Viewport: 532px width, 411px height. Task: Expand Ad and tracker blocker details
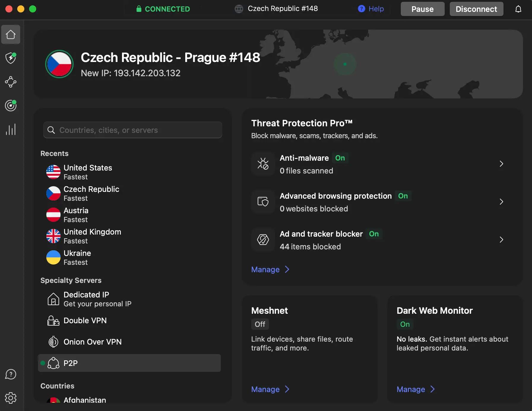point(501,240)
